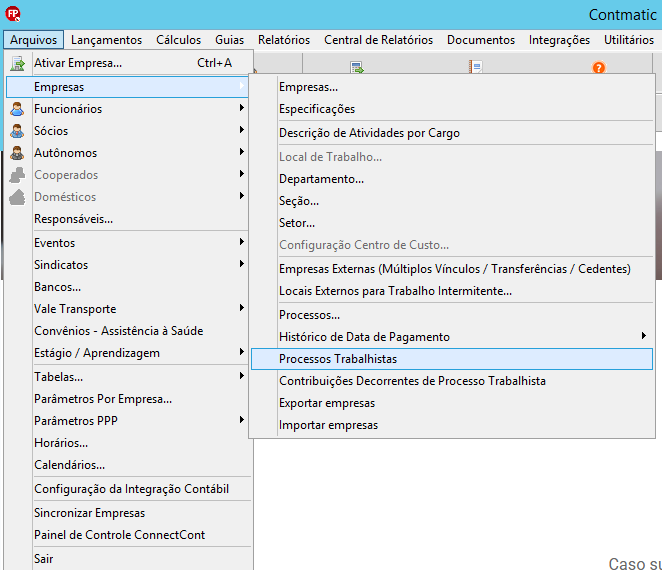Image resolution: width=662 pixels, height=570 pixels.
Task: Click the Funcionários person icon
Action: click(x=17, y=109)
